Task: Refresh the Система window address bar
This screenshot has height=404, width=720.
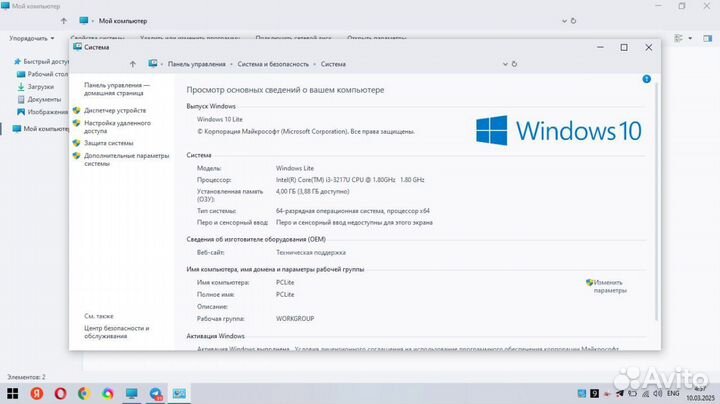Action: (514, 64)
